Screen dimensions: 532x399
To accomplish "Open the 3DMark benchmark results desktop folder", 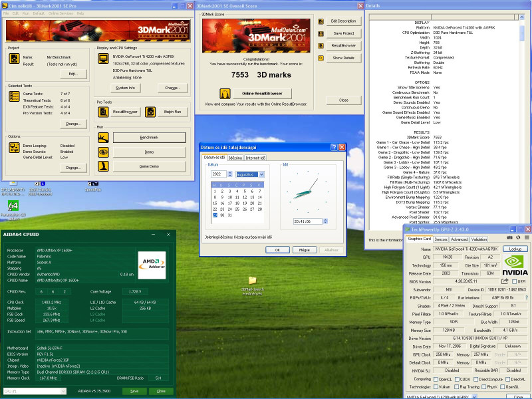I will [x=252, y=281].
